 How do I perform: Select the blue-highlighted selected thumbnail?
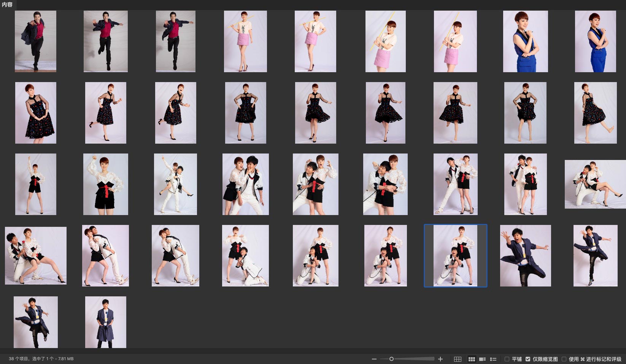click(x=455, y=255)
